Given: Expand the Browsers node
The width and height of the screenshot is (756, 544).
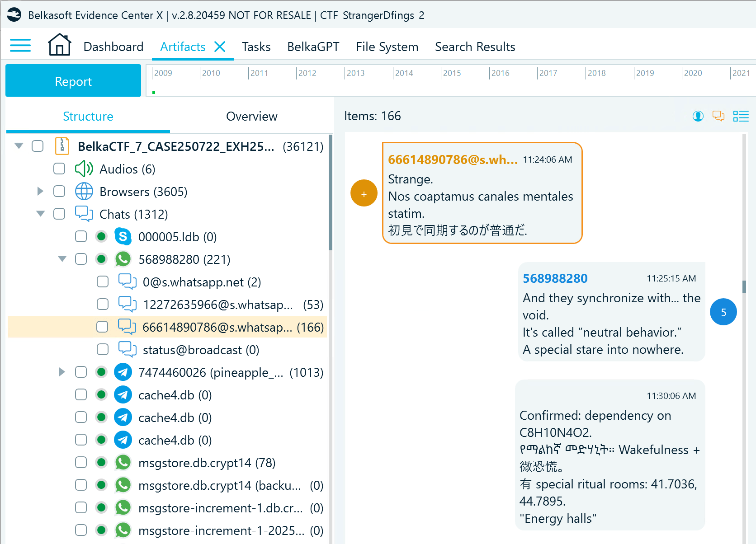Looking at the screenshot, I should click(x=40, y=191).
